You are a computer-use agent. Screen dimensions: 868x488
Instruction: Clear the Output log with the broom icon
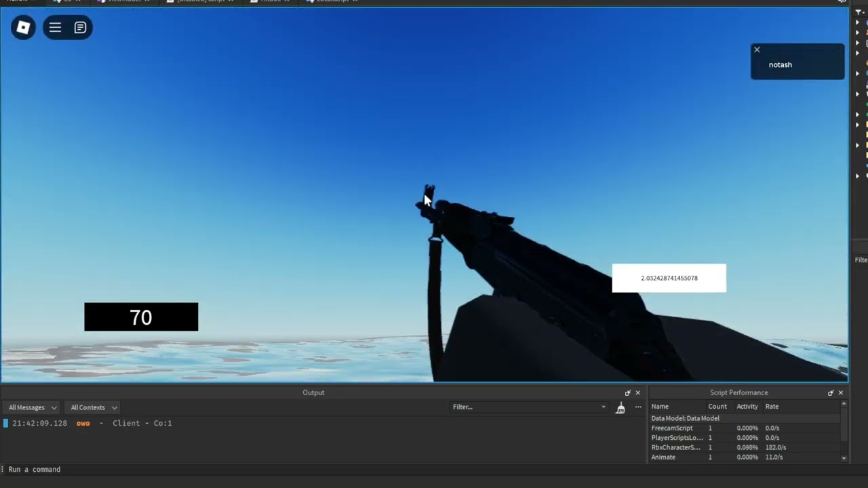point(620,407)
